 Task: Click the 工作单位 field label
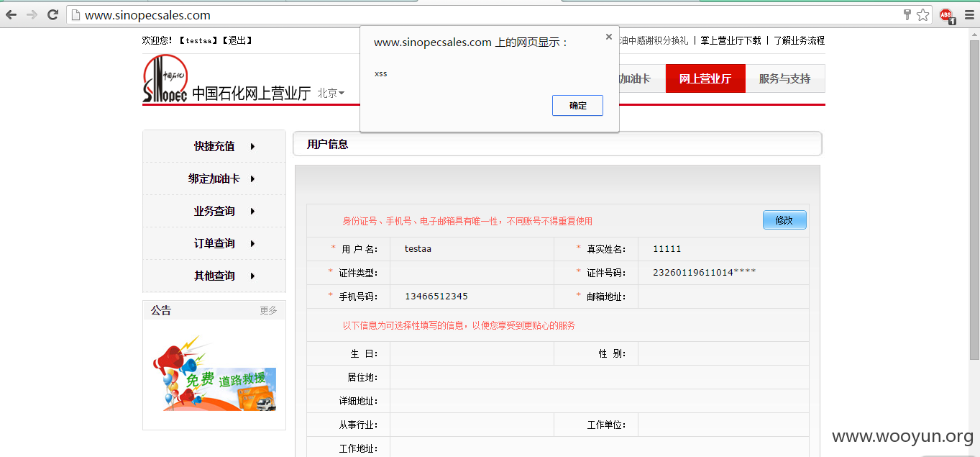(606, 425)
